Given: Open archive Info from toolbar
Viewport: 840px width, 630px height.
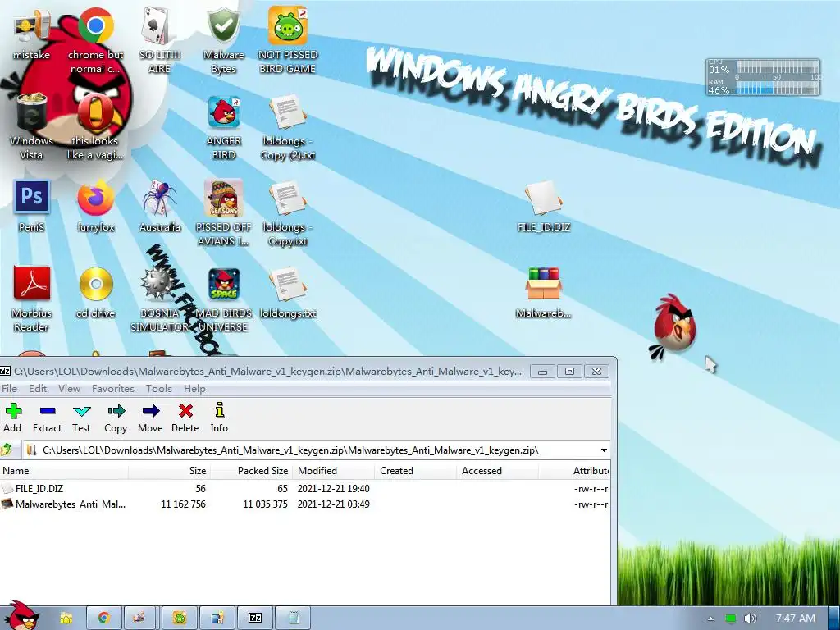Looking at the screenshot, I should (x=219, y=418).
